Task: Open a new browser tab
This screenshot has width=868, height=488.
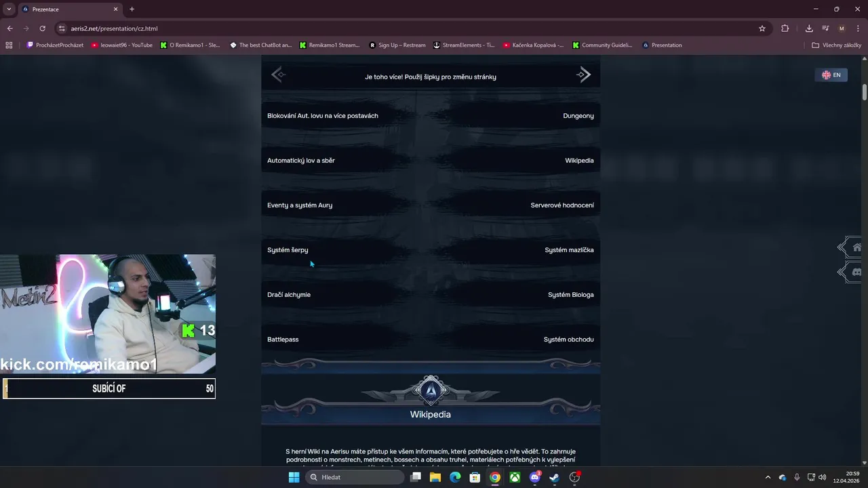Action: 132,9
